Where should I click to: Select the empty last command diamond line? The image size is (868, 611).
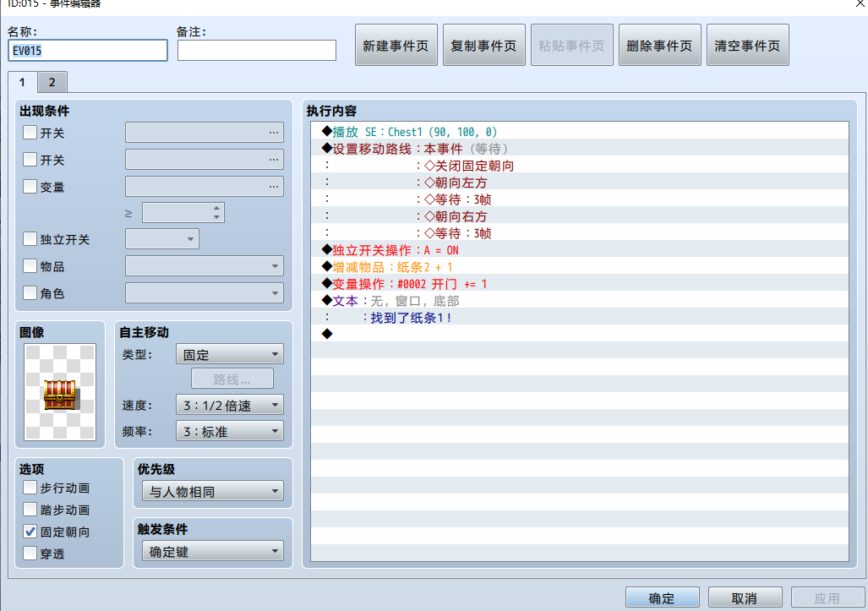tap(580, 334)
